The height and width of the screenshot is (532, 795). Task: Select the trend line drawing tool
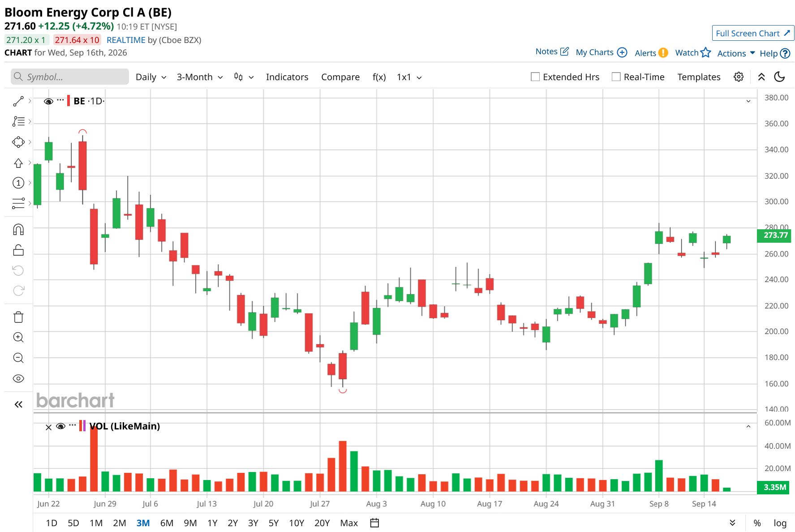[x=18, y=101]
